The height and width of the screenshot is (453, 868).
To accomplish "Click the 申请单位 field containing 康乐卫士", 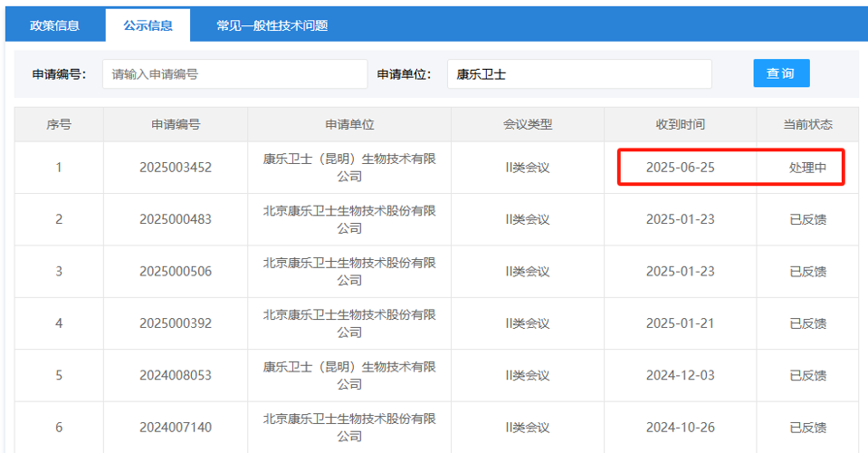I will click(579, 73).
